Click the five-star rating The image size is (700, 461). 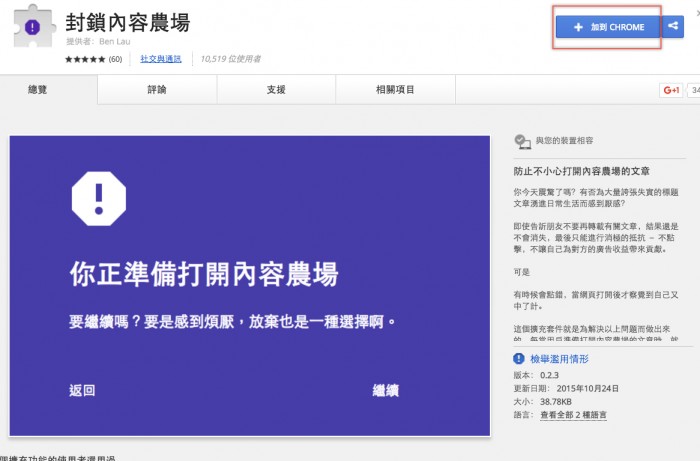(x=85, y=59)
